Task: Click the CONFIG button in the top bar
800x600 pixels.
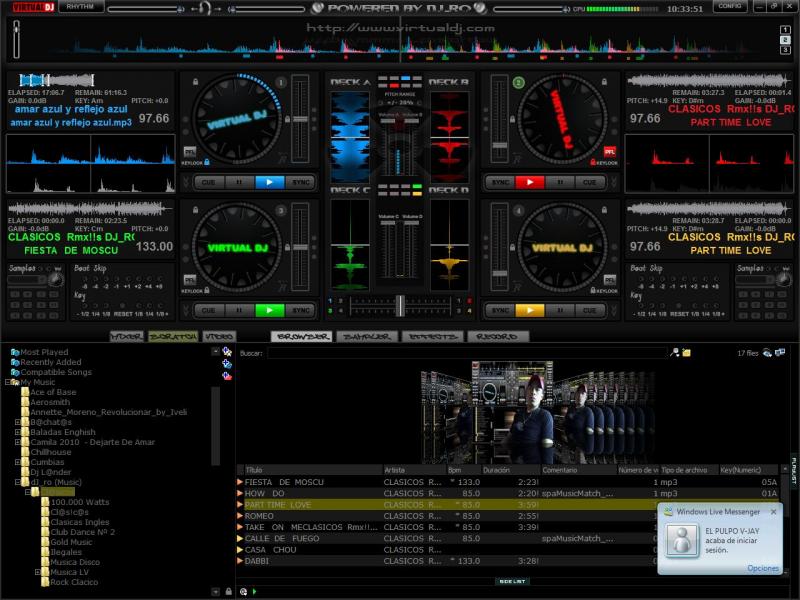Action: [x=729, y=7]
